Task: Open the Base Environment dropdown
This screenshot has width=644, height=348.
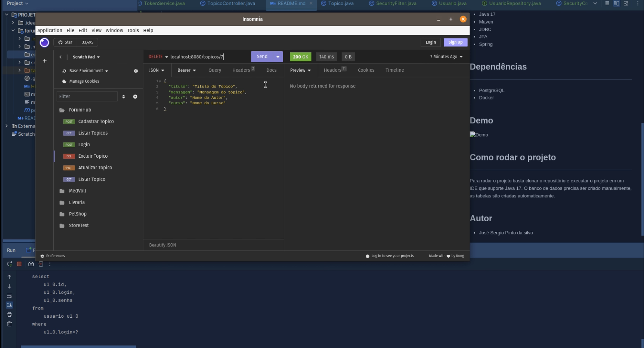Action: 86,71
